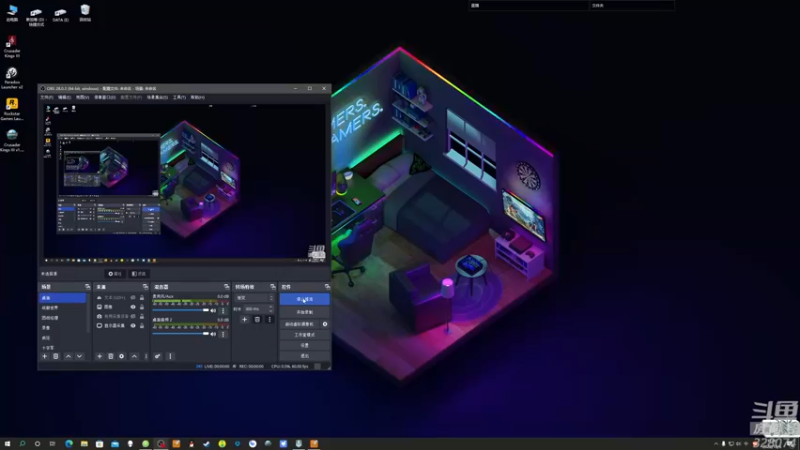The image size is (800, 450).
Task: Open the View menu in OBS
Action: [x=82, y=97]
